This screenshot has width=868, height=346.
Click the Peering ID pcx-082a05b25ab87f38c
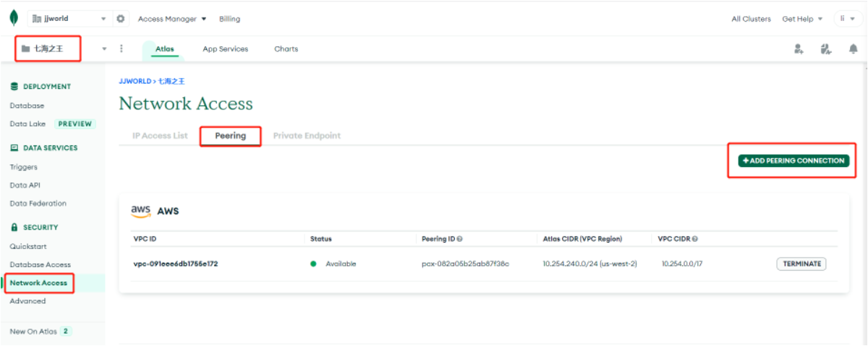(465, 263)
